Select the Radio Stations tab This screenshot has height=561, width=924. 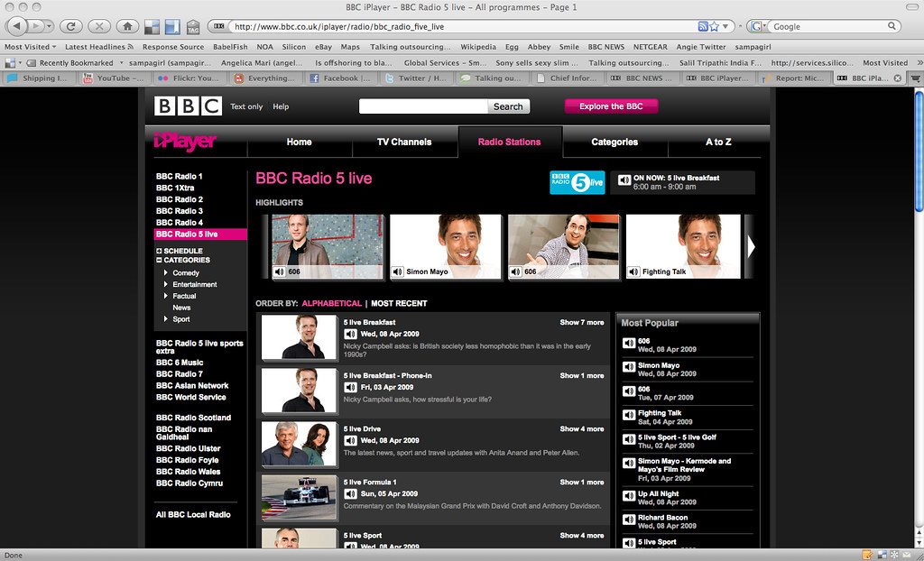coord(510,142)
